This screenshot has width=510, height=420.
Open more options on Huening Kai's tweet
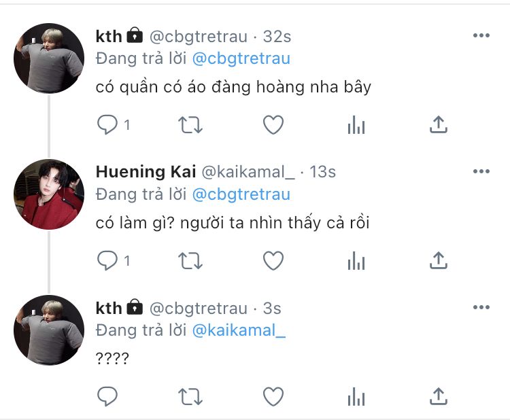(481, 171)
